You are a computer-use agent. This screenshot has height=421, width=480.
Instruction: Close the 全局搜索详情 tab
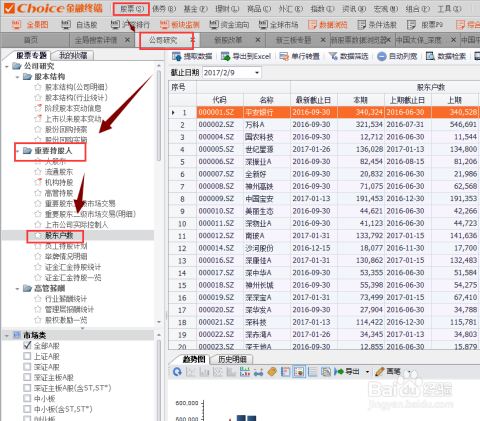(x=127, y=40)
